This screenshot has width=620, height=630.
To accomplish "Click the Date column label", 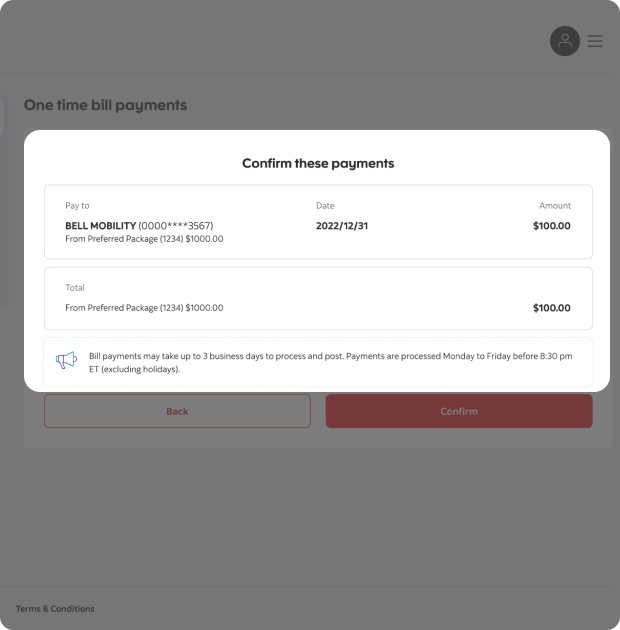I will 325,206.
